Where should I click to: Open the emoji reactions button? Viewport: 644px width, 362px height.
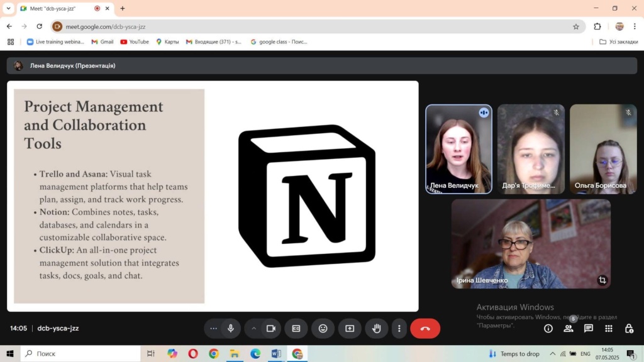coord(323,328)
